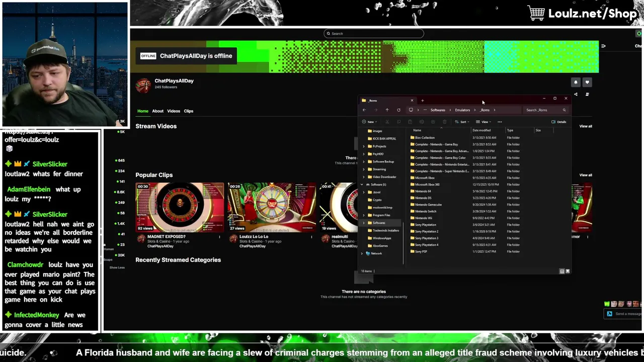Click the Up one level arrow in Explorer

tap(387, 110)
